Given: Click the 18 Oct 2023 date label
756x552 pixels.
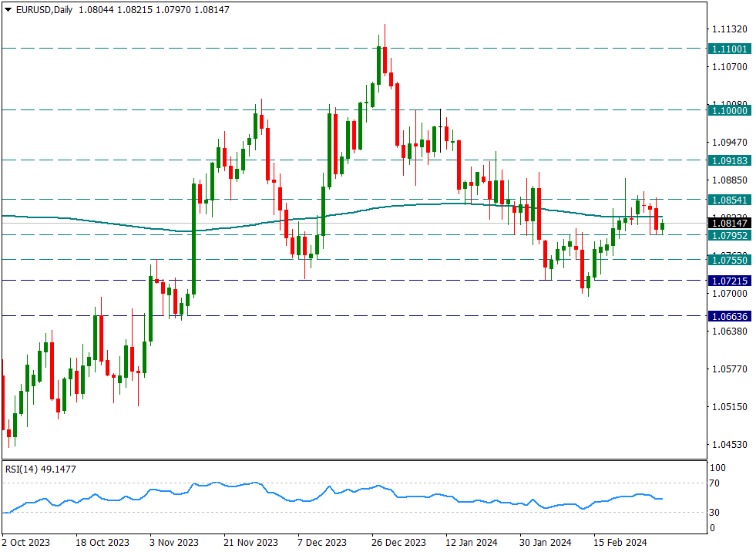Looking at the screenshot, I should tap(102, 542).
